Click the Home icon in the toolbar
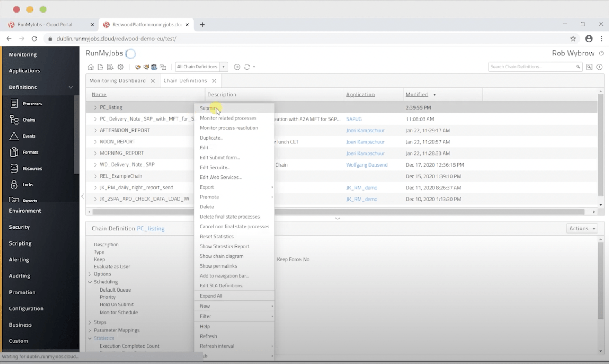609x364 pixels. tap(90, 67)
